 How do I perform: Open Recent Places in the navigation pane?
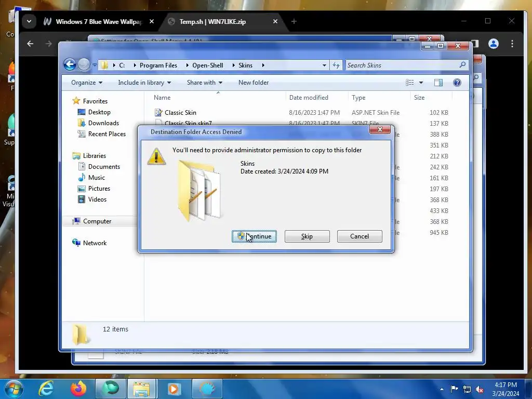tap(102, 134)
